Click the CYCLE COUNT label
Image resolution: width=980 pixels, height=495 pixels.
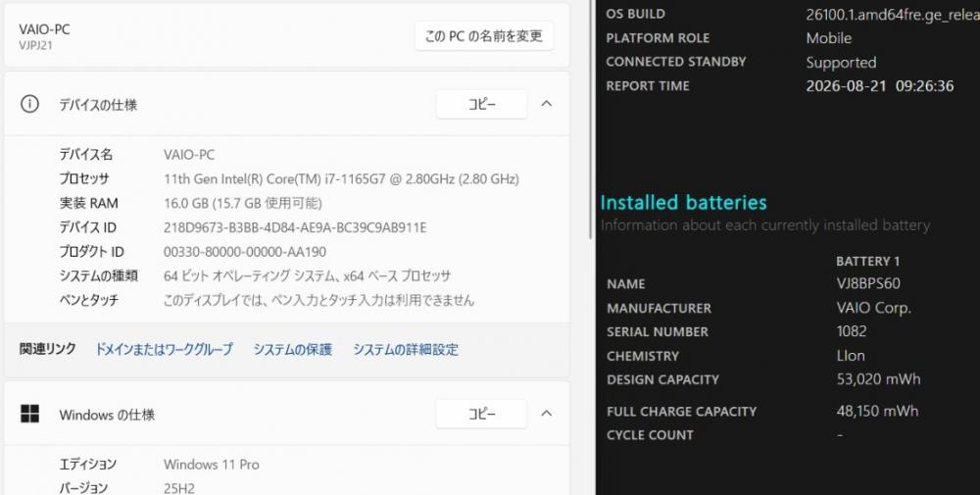click(x=650, y=435)
